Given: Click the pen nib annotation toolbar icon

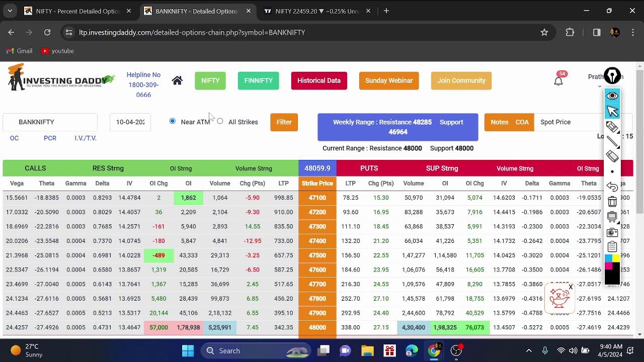Looking at the screenshot, I should click(x=612, y=76).
